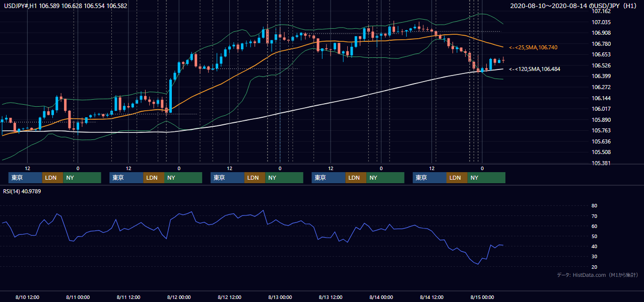The width and height of the screenshot is (644, 302).
Task: Click price axis value 106.526
Action: pos(601,65)
